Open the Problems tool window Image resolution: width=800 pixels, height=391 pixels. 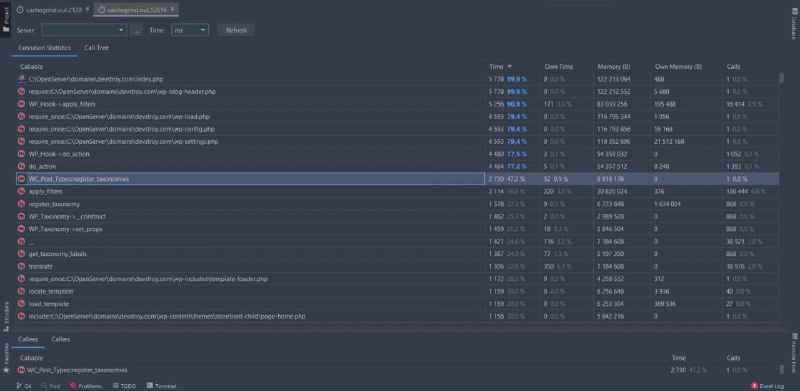pyautogui.click(x=86, y=386)
